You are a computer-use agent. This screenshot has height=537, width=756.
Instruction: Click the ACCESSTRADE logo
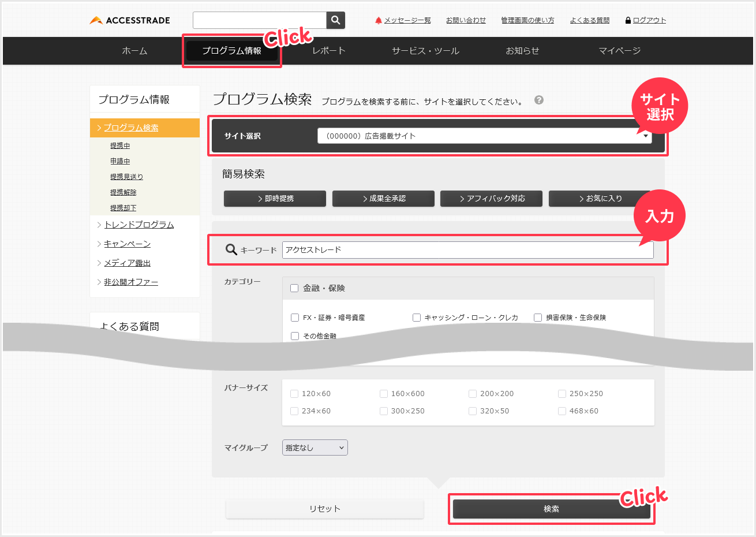tap(130, 20)
